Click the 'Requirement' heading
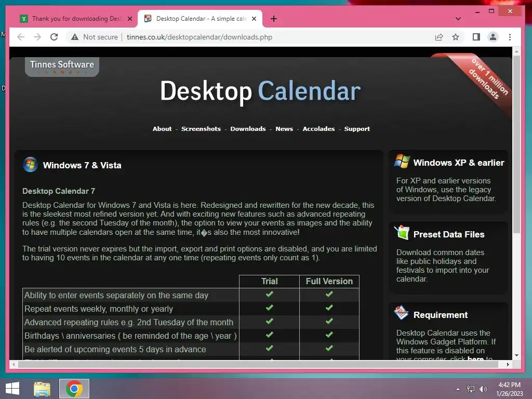The image size is (532, 399). (441, 315)
